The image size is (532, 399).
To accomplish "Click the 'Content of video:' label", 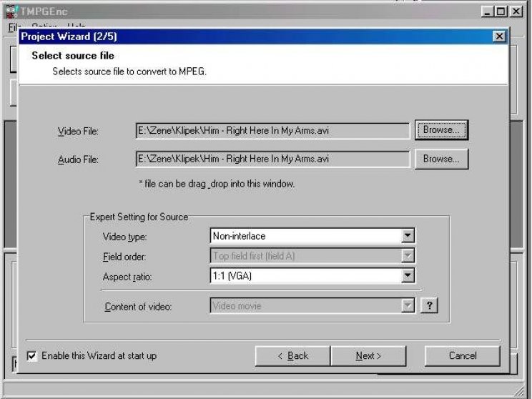I will coord(138,307).
